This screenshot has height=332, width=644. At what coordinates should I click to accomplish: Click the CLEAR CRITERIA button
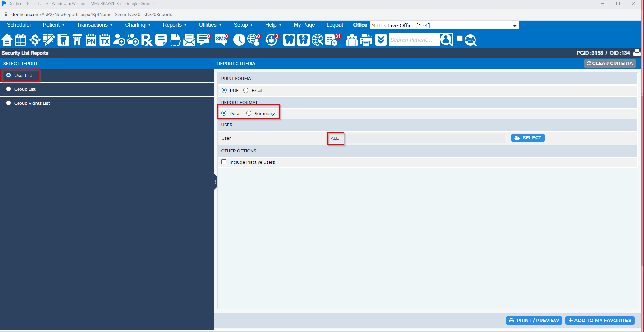coord(610,63)
